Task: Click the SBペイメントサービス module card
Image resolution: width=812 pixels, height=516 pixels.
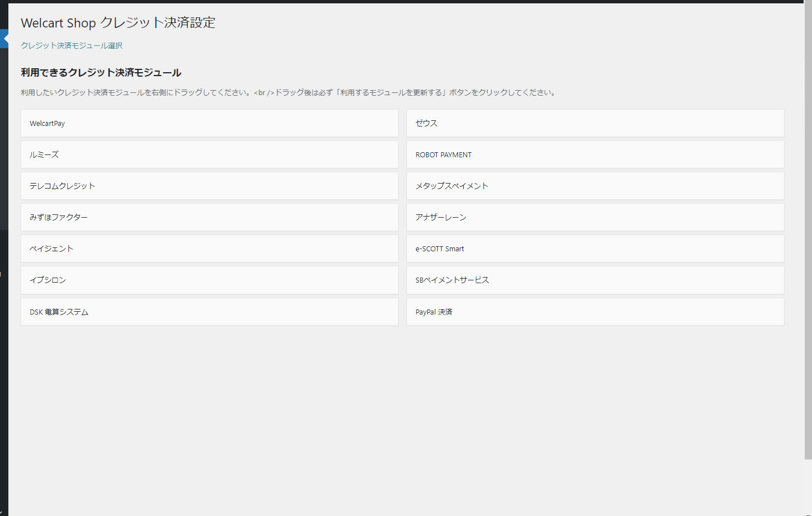Action: pyautogui.click(x=596, y=280)
